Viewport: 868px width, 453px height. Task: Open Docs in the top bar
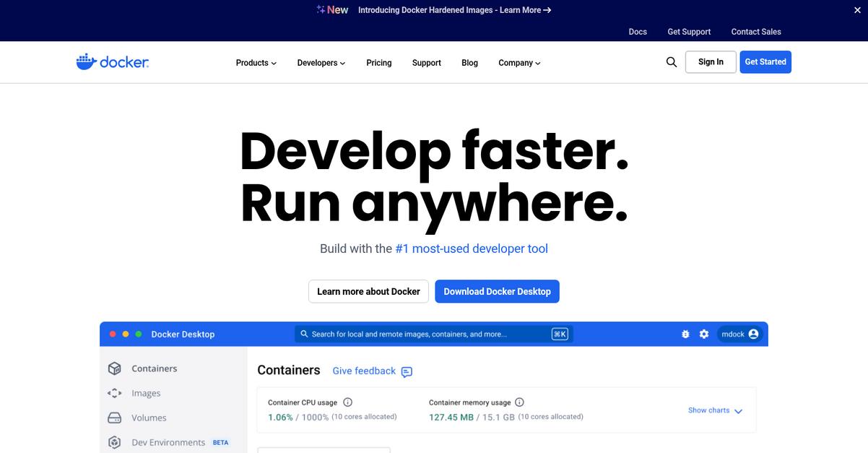[638, 32]
